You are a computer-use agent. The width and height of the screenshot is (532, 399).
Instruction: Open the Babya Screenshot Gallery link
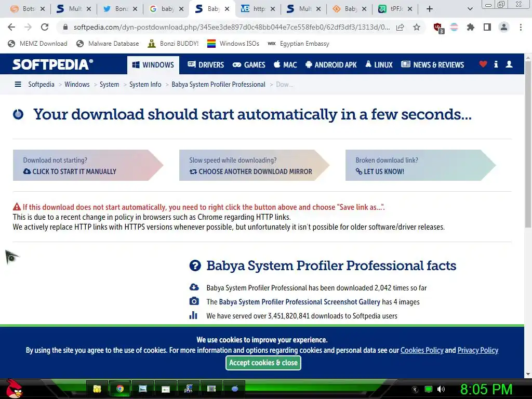300,302
